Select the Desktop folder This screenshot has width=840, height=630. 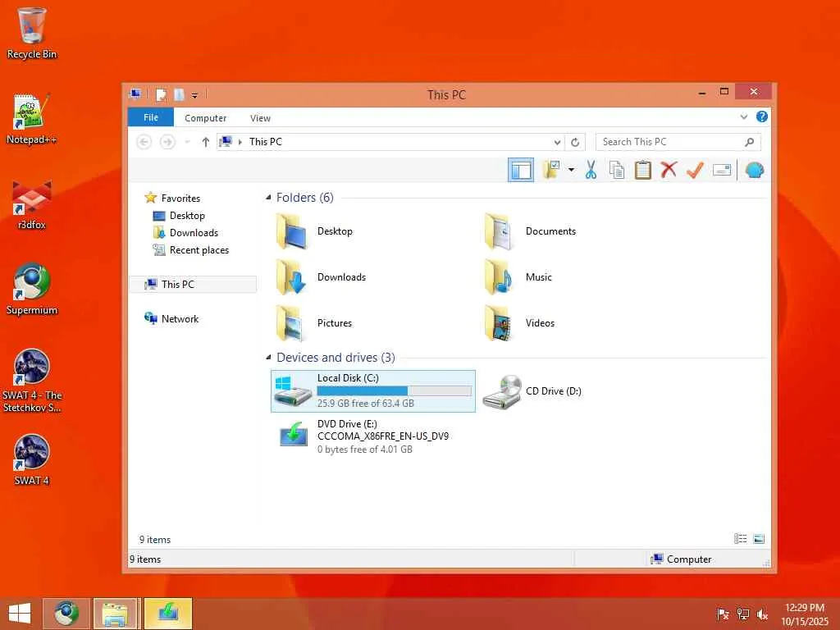[315, 231]
